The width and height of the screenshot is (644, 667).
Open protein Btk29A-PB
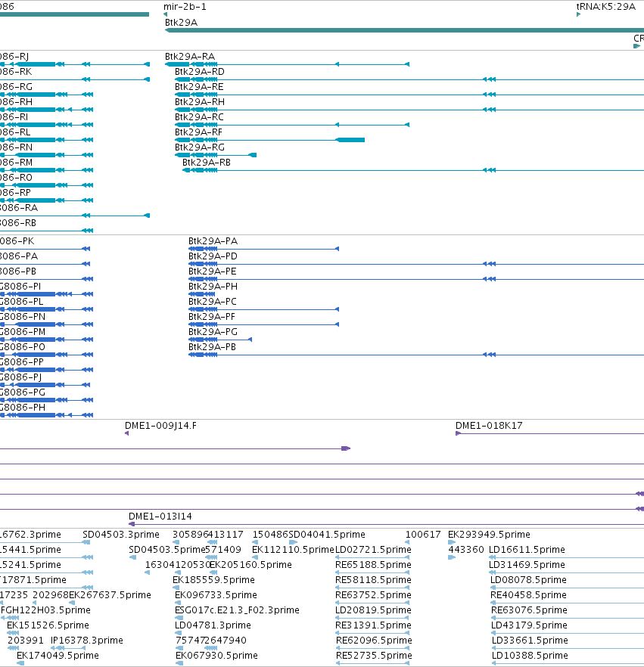click(x=416, y=355)
